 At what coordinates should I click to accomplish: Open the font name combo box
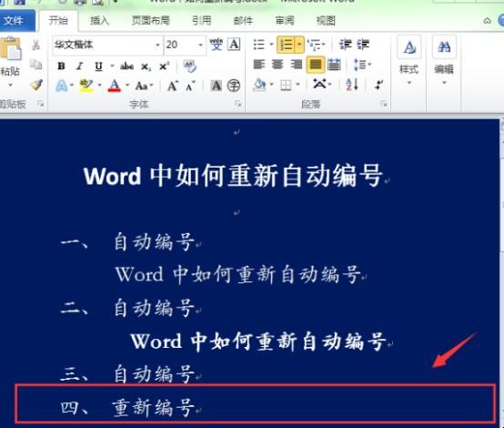click(107, 45)
